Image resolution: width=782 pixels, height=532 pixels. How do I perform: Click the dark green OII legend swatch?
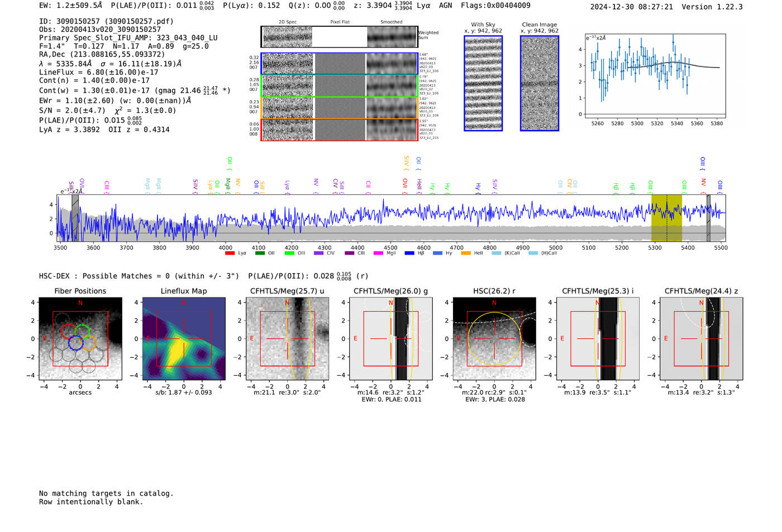(x=260, y=253)
